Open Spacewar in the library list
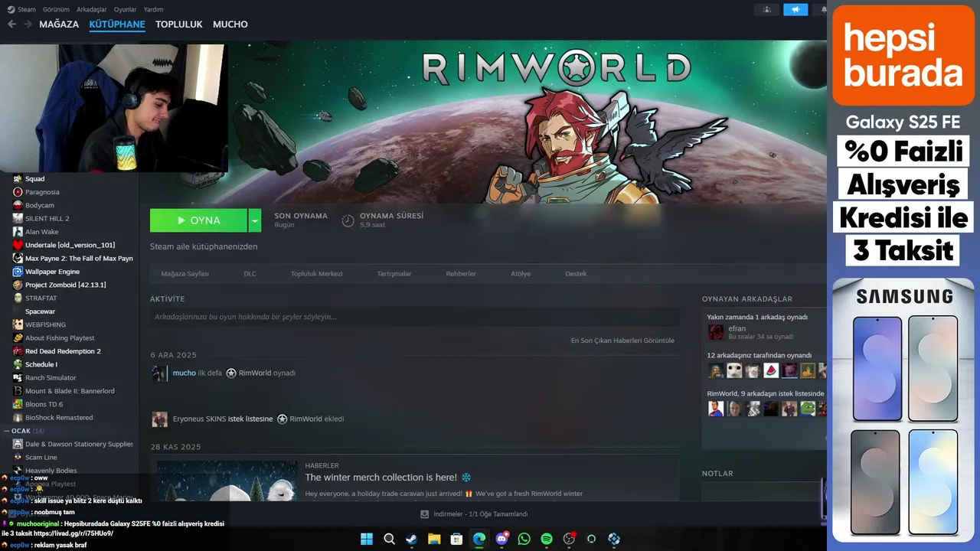This screenshot has height=551, width=980. [40, 311]
